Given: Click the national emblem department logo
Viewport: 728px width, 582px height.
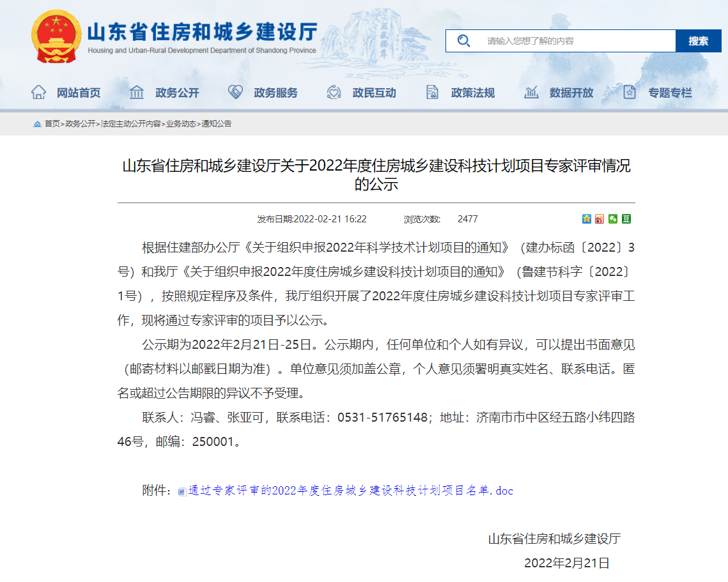Looking at the screenshot, I should click(55, 37).
